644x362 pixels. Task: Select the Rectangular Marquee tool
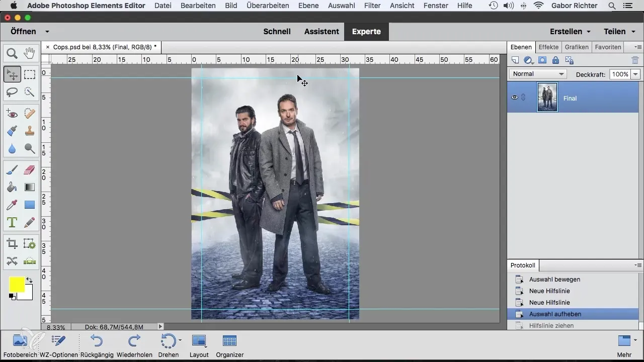pyautogui.click(x=30, y=74)
